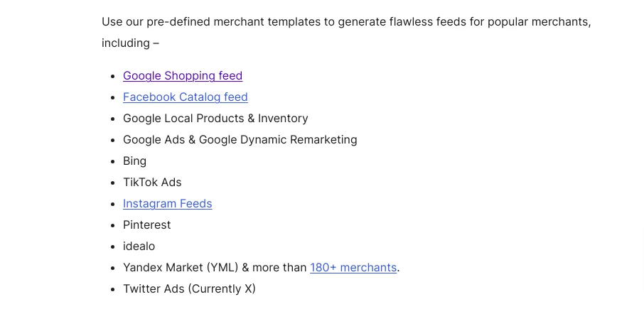Visit the 180+ merchants link
644x309 pixels.
coord(353,268)
